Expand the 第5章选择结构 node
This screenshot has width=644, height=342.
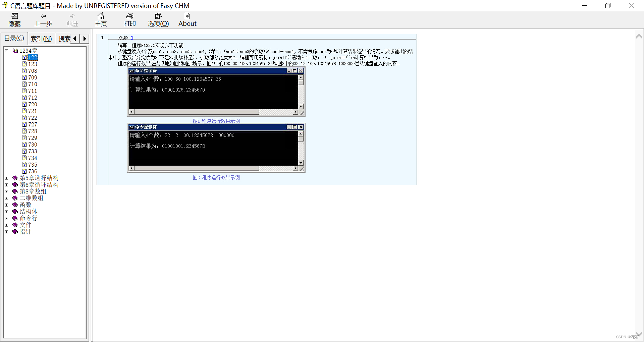tap(6, 178)
